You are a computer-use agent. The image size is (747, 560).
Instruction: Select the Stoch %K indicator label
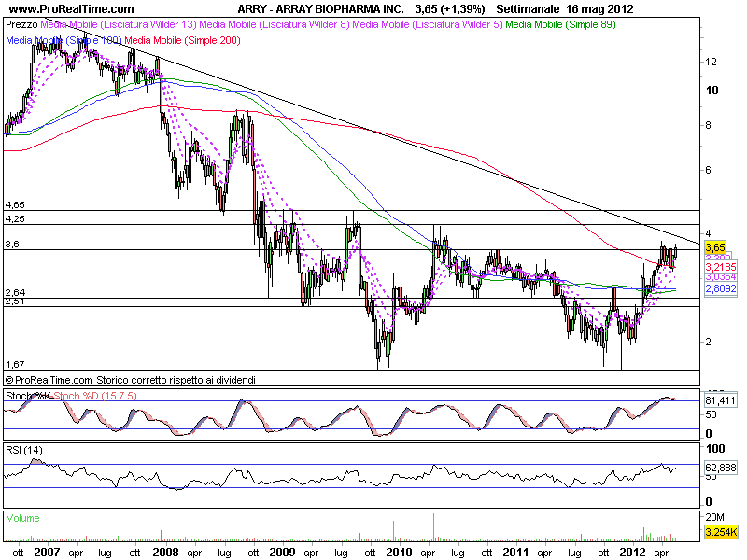28,396
